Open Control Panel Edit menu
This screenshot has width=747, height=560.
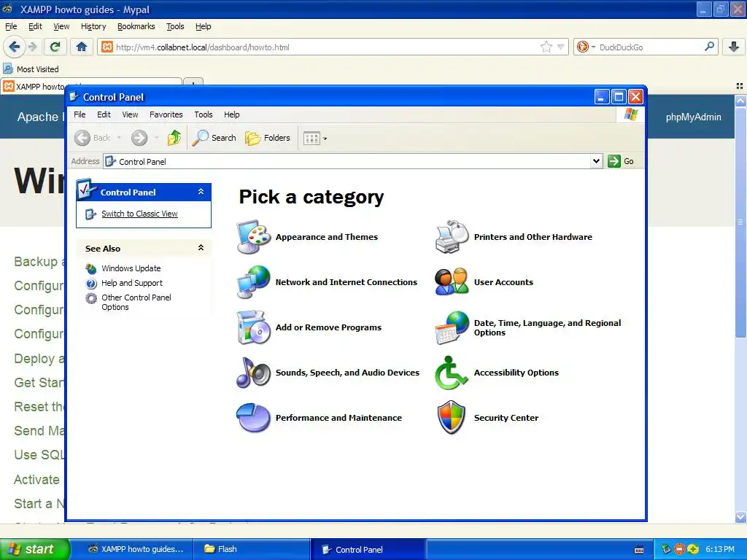tap(104, 114)
